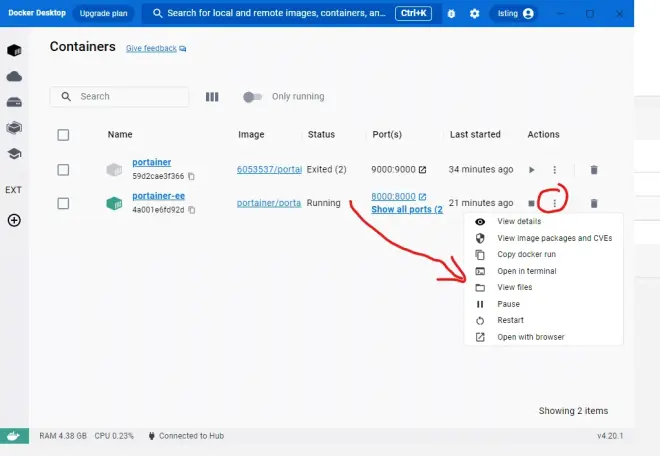Sort by the Status column header
This screenshot has width=660, height=456.
321,134
